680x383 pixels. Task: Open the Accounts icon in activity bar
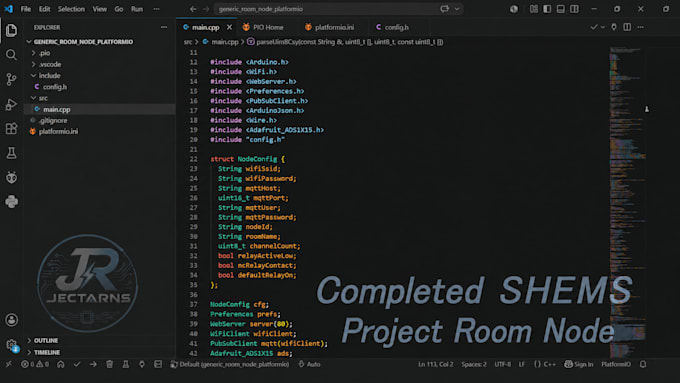(12, 320)
